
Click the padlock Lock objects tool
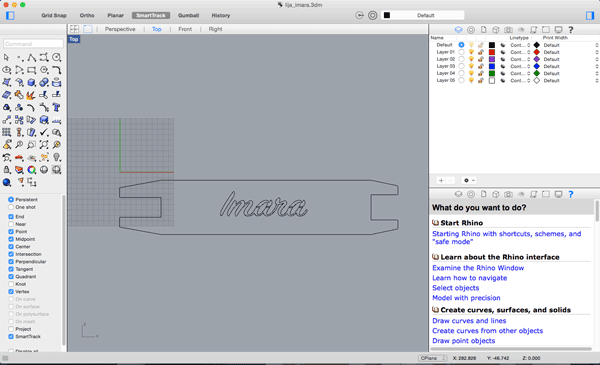(x=6, y=169)
